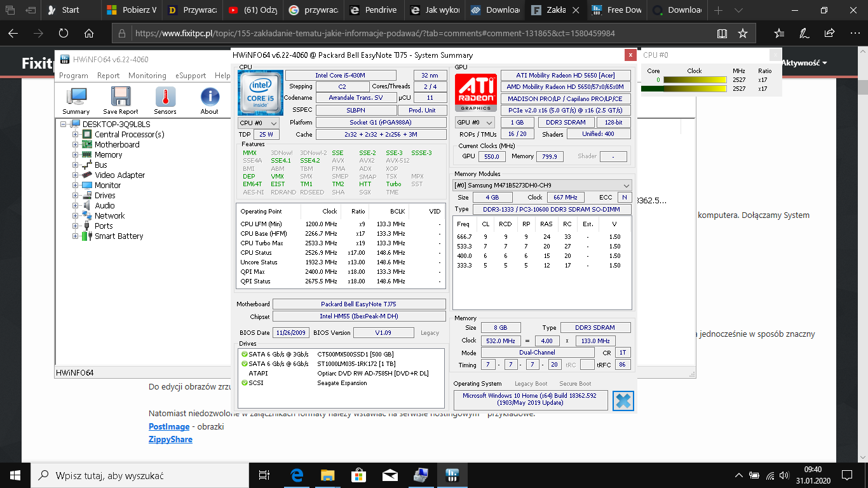Select the Audio speaker icon in tree

(x=87, y=206)
